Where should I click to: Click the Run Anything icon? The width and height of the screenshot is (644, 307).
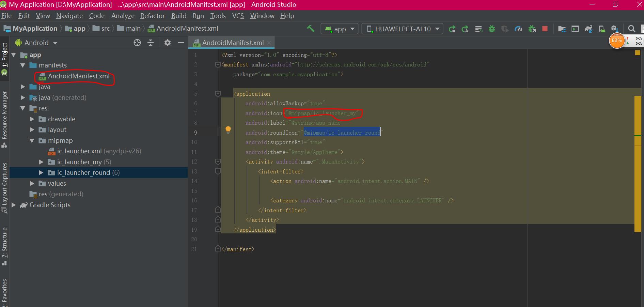pyautogui.click(x=575, y=29)
